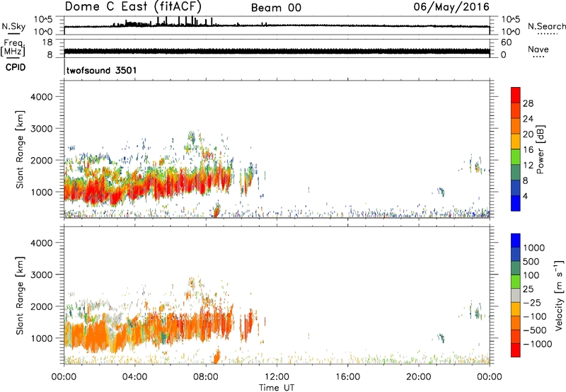This screenshot has height=392, width=566.
Task: Click the '2000' range tick in velocity panel
Action: (42, 306)
